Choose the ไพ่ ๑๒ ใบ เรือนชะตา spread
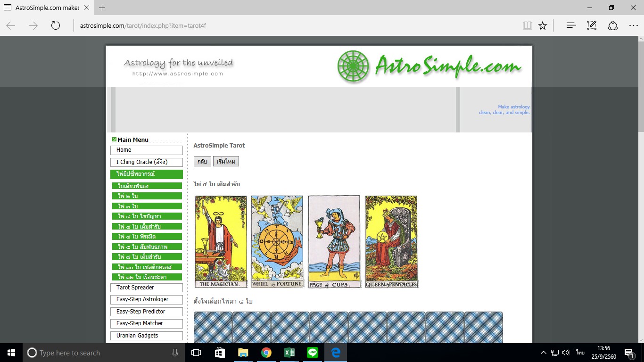644x362 pixels. click(x=147, y=277)
